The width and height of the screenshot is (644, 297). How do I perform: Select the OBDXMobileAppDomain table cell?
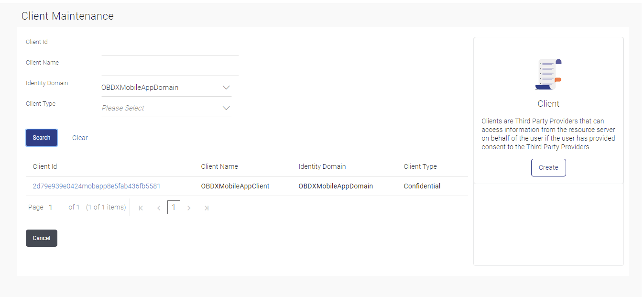click(336, 186)
